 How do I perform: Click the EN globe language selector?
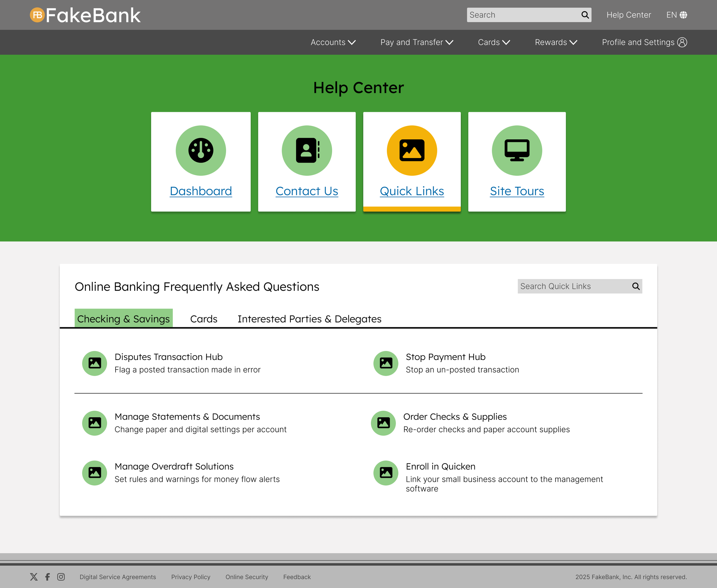click(x=676, y=15)
